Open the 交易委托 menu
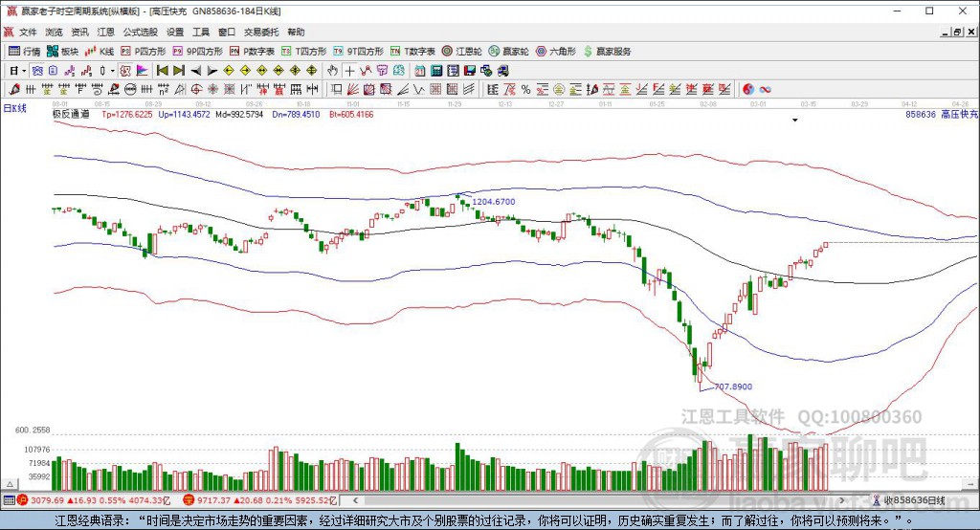The height and width of the screenshot is (530, 980). (261, 32)
